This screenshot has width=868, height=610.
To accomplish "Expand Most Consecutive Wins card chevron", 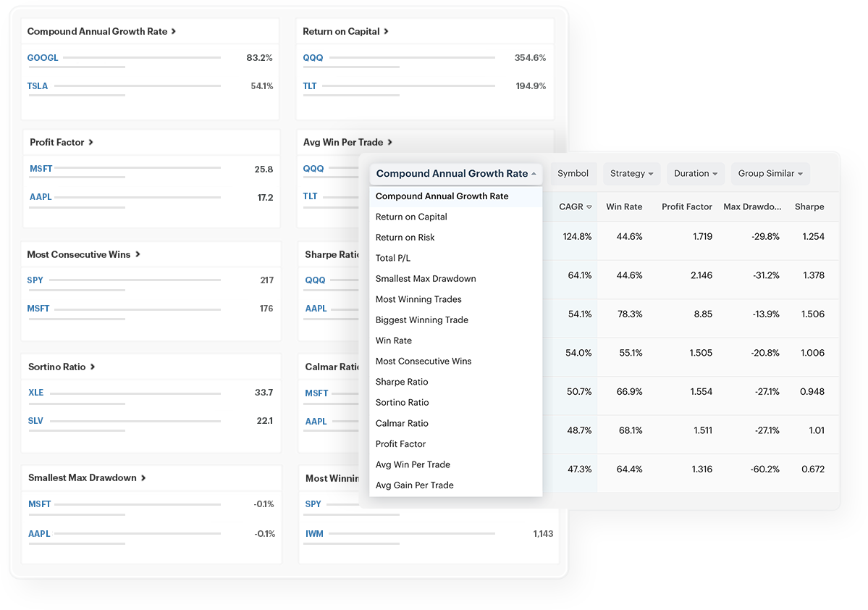I will (x=138, y=254).
